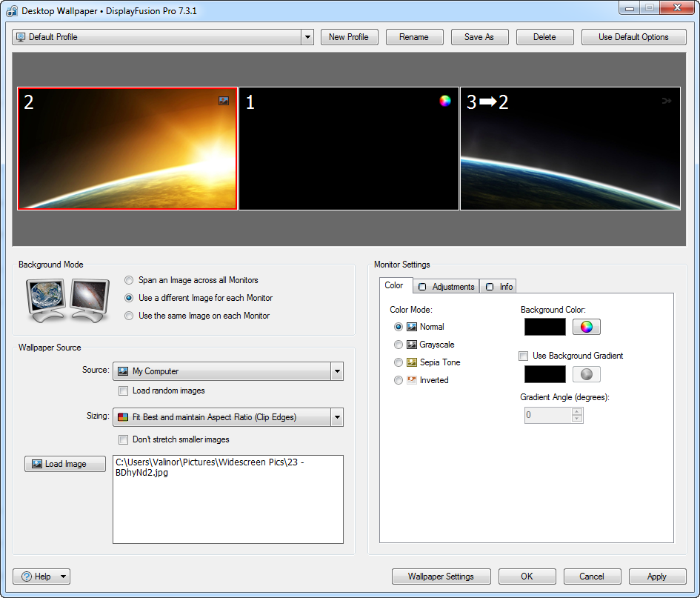Click the image icon on monitor 2 preview

[x=224, y=101]
